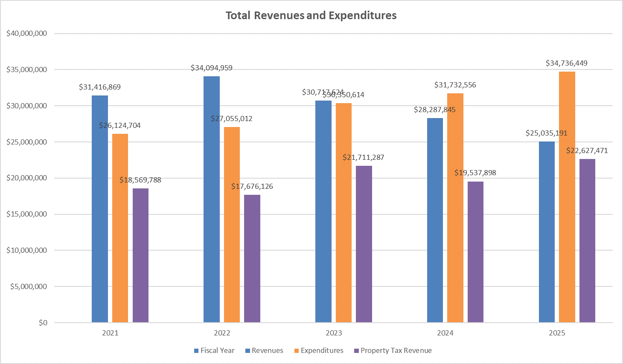Click the 2021 category axis label
Screen dimensions: 623x364
coord(110,333)
